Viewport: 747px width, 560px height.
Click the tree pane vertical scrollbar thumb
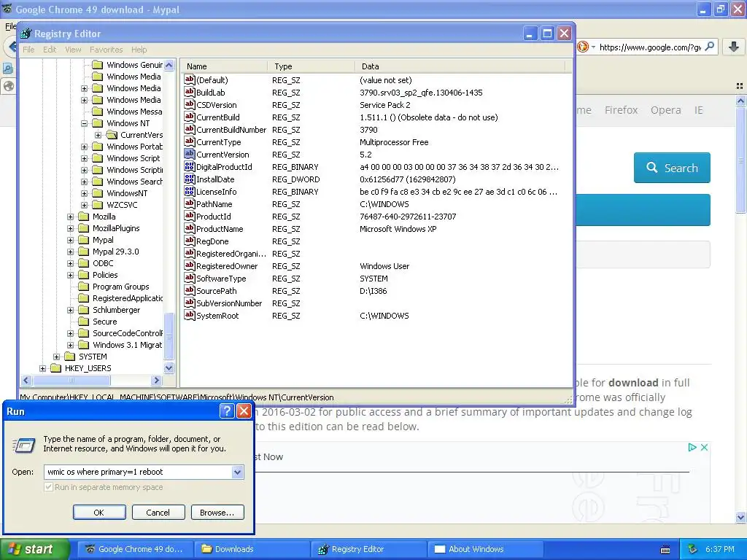pos(169,335)
